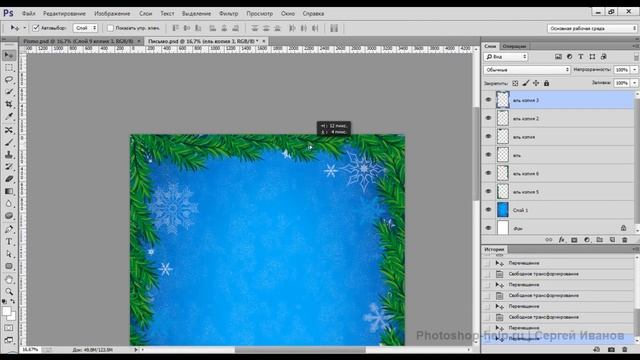Create a new group folder icon
This screenshot has height=360, width=640.
coord(600,240)
